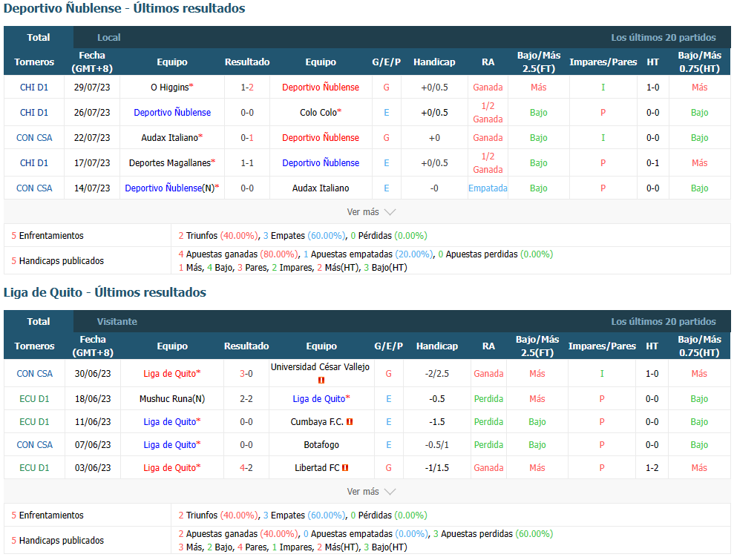
Task: Click red card icon next to Libertad FC
Action: tap(345, 468)
